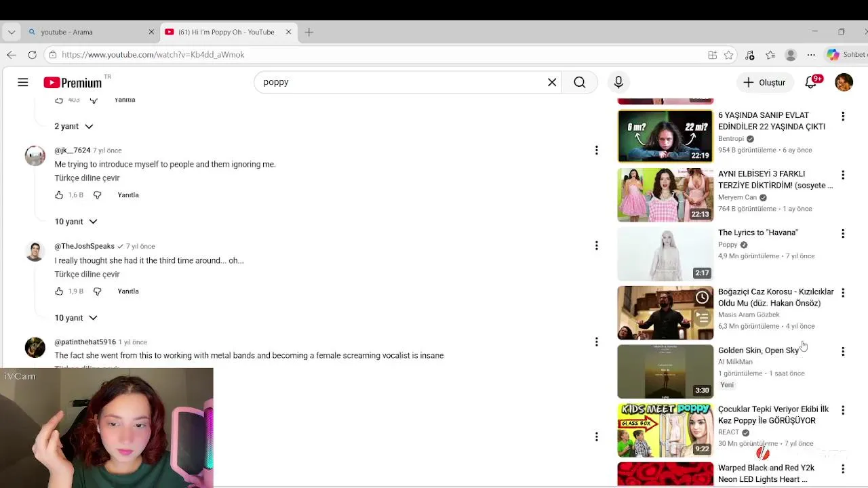Viewport: 868px width, 488px height.
Task: Translate @TheJoshSpeaks comment to Turkish
Action: coord(87,274)
